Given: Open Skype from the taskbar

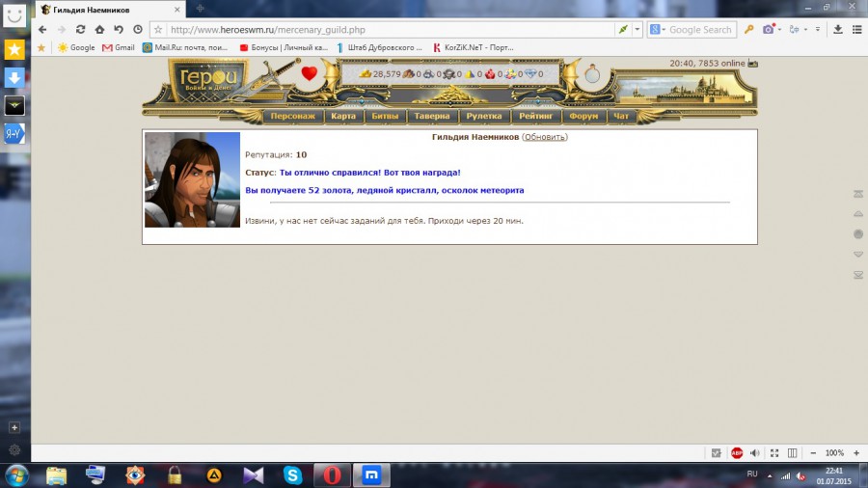Looking at the screenshot, I should click(x=292, y=475).
